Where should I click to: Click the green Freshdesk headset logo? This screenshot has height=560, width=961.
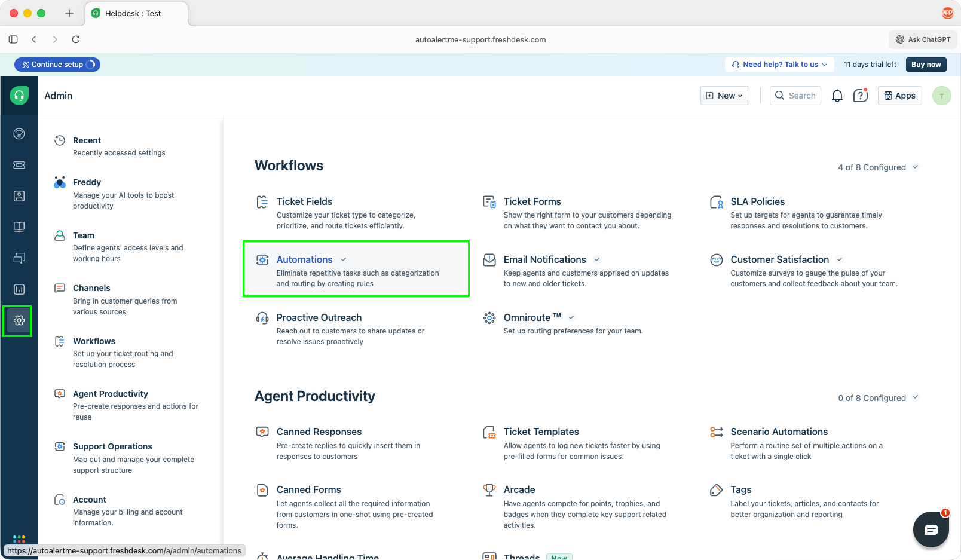[x=19, y=96]
